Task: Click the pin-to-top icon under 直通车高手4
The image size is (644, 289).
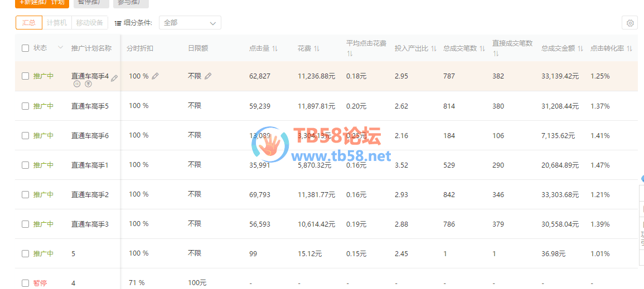Action: (88, 84)
